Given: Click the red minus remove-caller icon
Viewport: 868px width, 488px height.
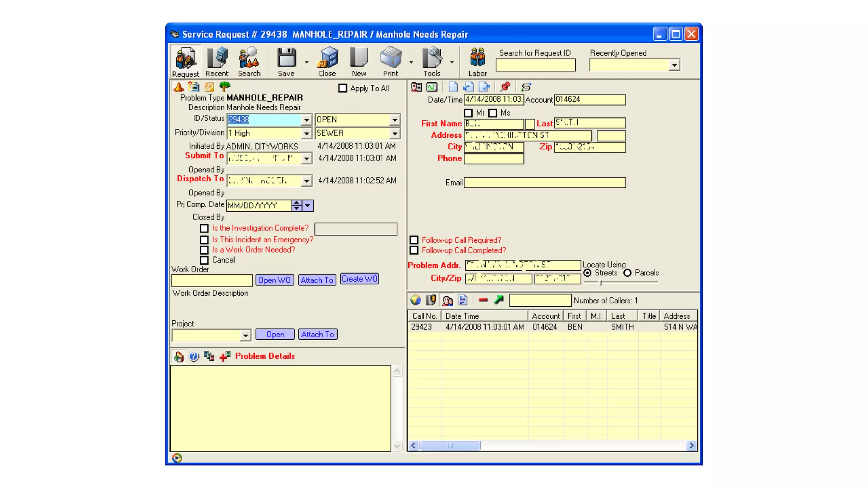Looking at the screenshot, I should pos(483,300).
